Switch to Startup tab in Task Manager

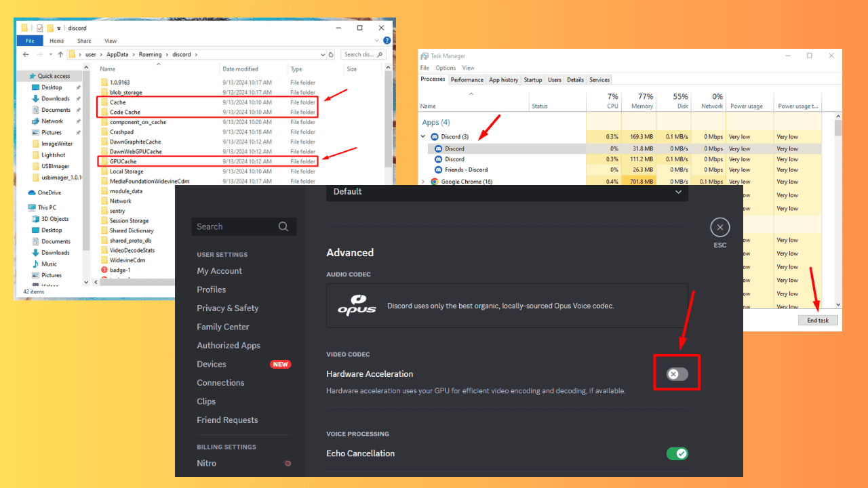pos(533,80)
